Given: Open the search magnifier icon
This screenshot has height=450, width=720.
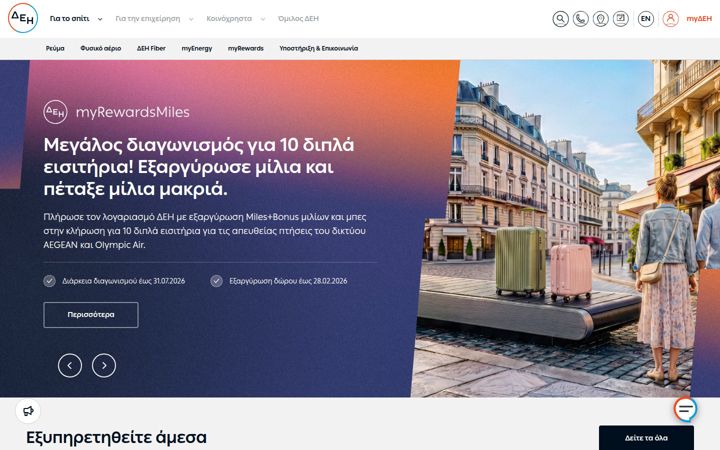Looking at the screenshot, I should (560, 19).
